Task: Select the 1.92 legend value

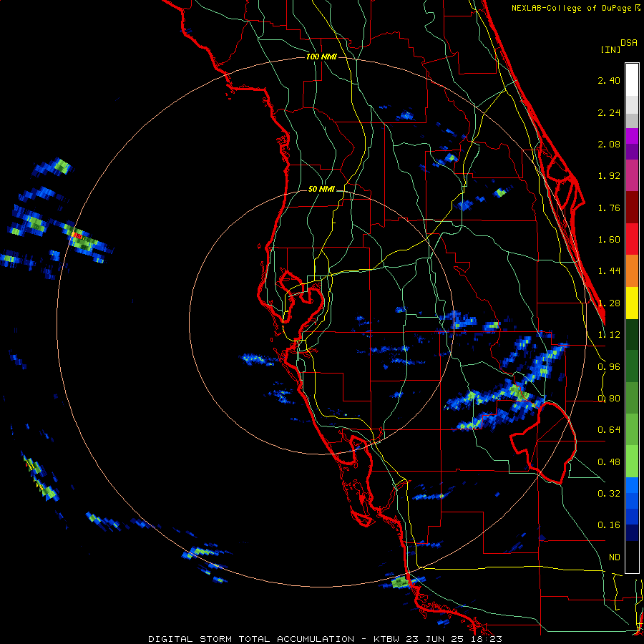Action: (609, 176)
